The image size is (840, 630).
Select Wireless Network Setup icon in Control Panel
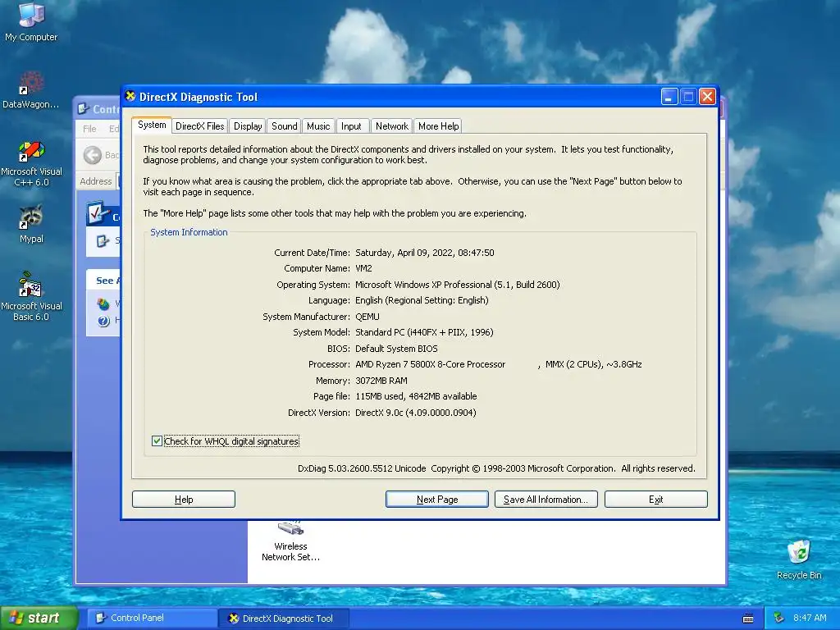(291, 541)
